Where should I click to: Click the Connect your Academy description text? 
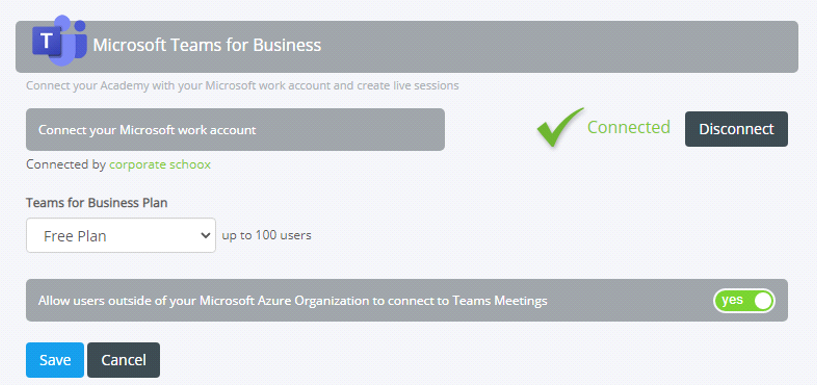coord(242,85)
